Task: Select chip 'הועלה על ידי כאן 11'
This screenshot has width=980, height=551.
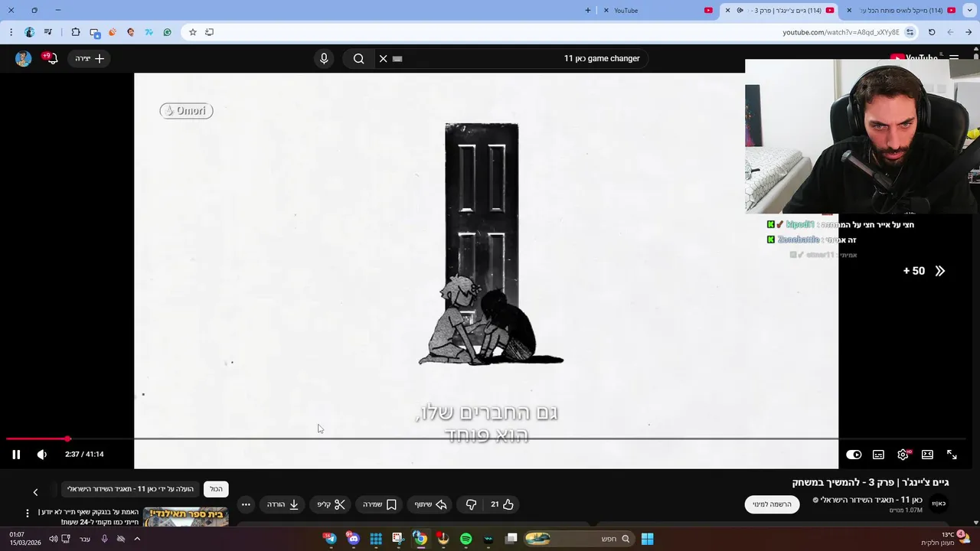Action: [130, 489]
